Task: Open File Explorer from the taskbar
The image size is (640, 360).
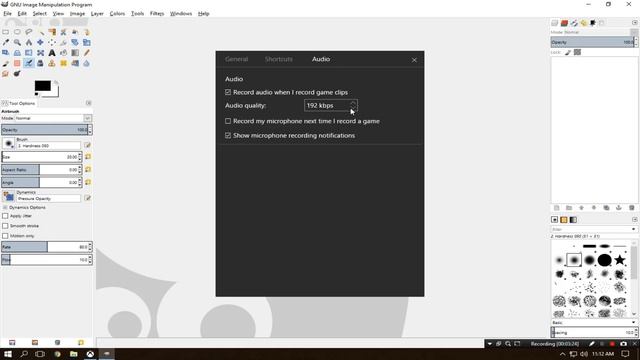Action: click(x=73, y=354)
